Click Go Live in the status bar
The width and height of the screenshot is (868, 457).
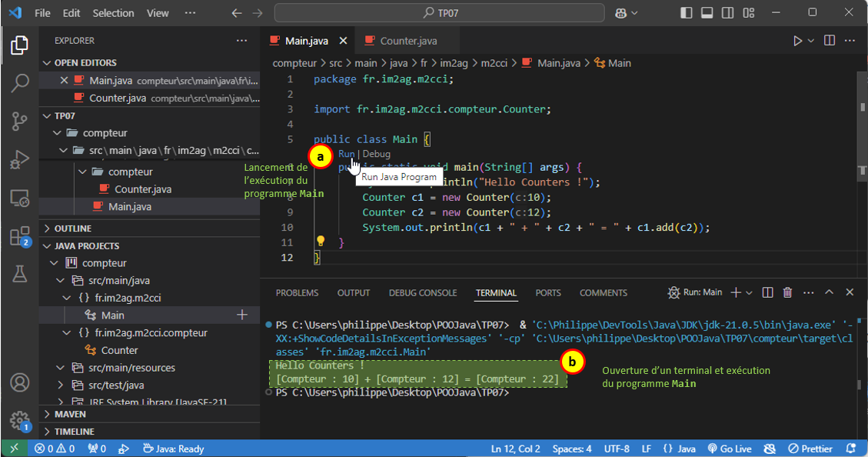coord(729,449)
